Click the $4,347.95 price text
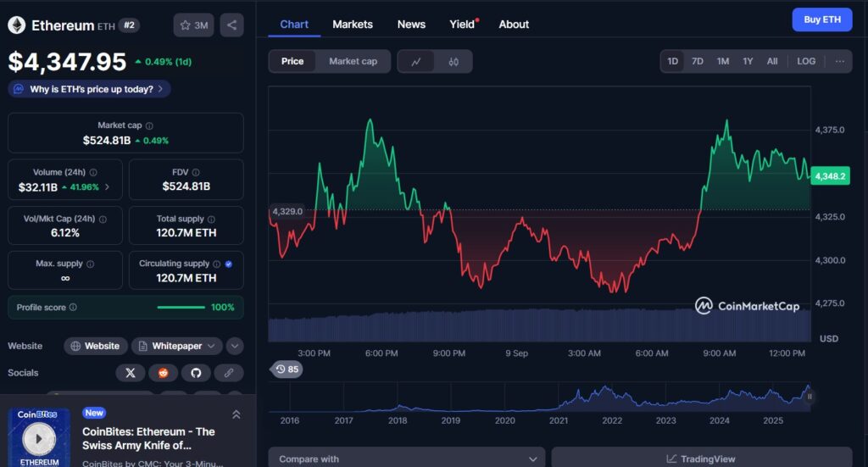This screenshot has height=467, width=868. [67, 61]
